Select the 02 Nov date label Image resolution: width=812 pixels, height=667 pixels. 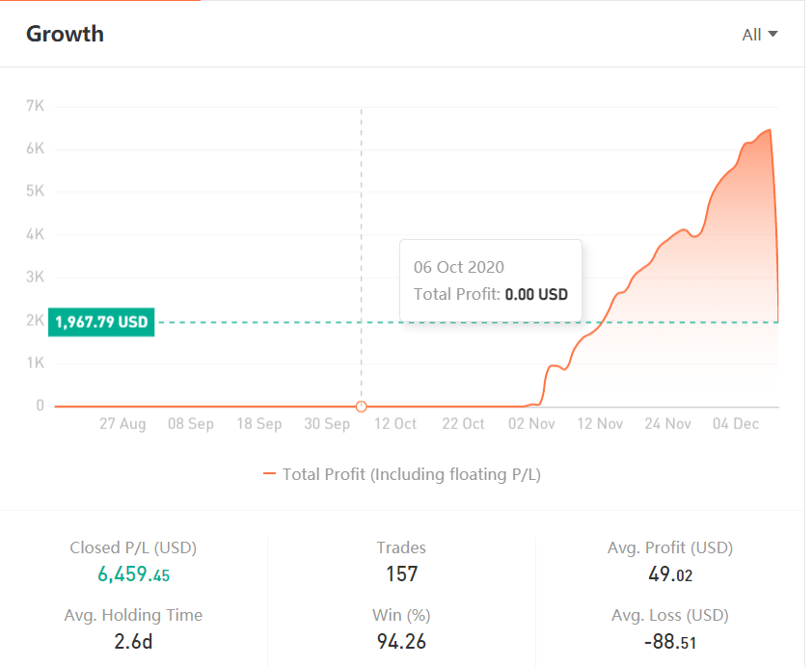[531, 424]
